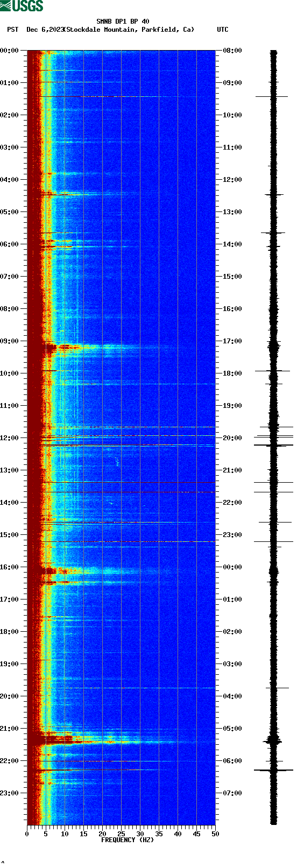The width and height of the screenshot is (297, 868).
Task: Click the 12:00 label on PST axis
Action: (x=10, y=438)
